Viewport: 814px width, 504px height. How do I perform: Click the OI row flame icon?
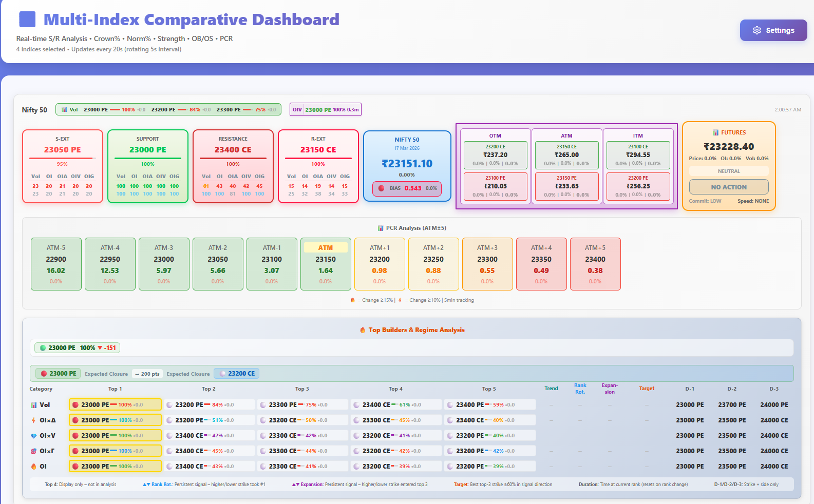[34, 467]
